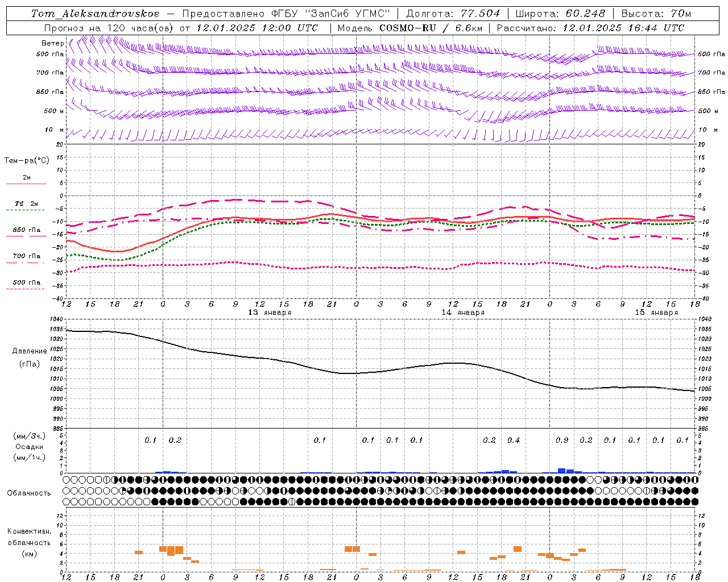
Task: Click the 15 января date label
Action: click(x=656, y=313)
